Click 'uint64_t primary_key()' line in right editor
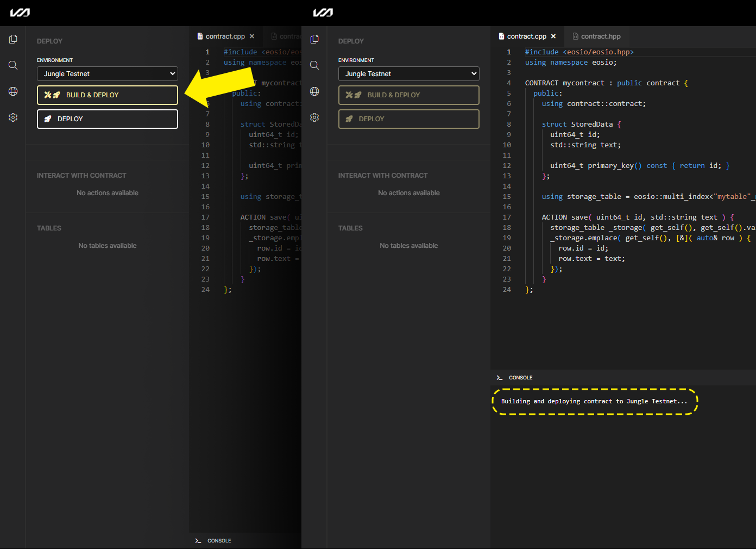 point(640,166)
